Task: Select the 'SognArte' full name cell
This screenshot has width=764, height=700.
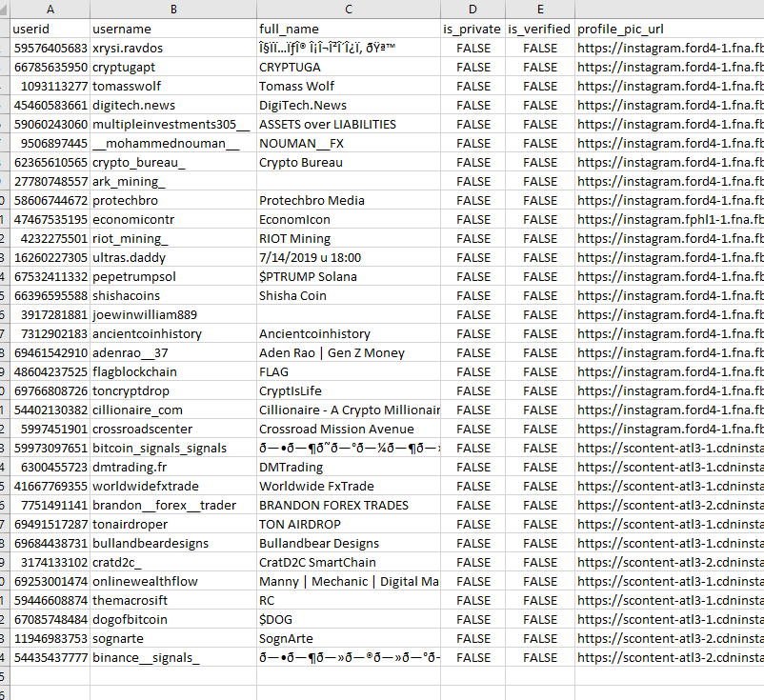Action: (349, 638)
